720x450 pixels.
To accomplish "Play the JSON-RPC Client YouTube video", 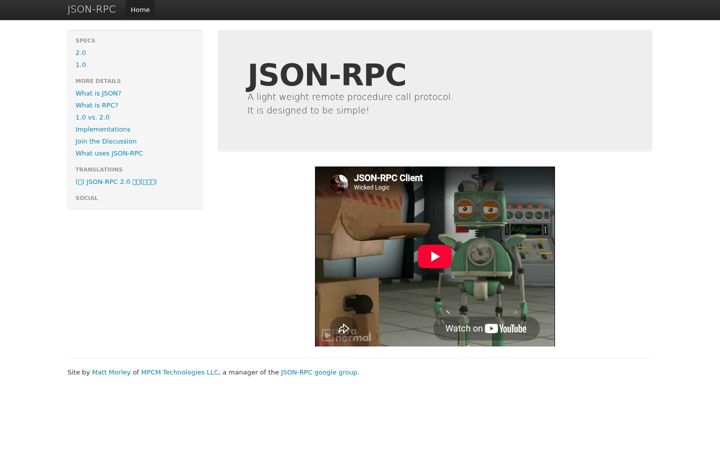I will [434, 257].
